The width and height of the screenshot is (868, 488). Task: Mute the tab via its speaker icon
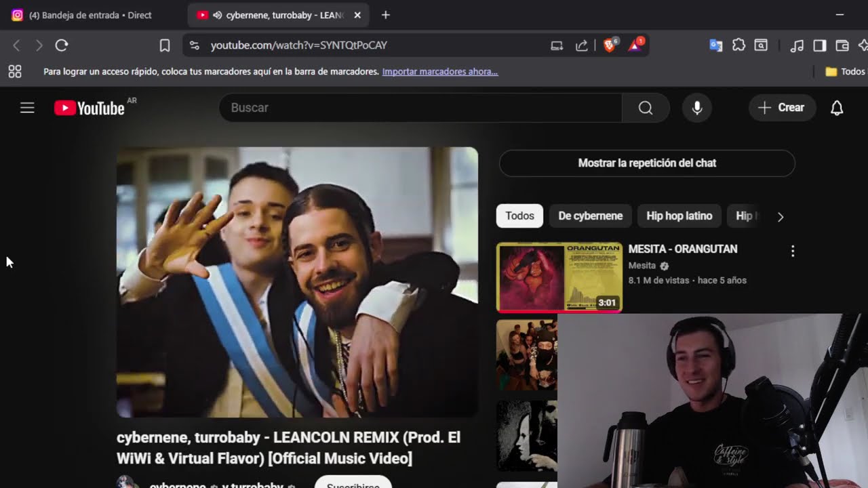(x=217, y=15)
